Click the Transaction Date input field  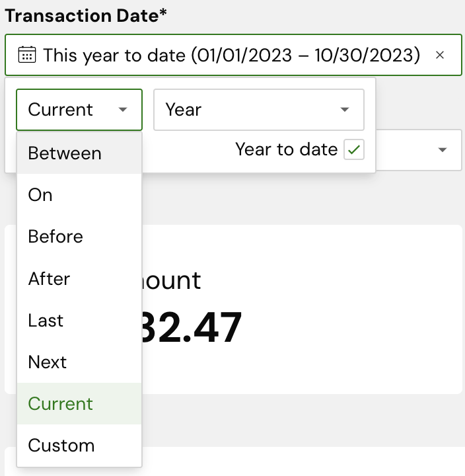(x=231, y=55)
